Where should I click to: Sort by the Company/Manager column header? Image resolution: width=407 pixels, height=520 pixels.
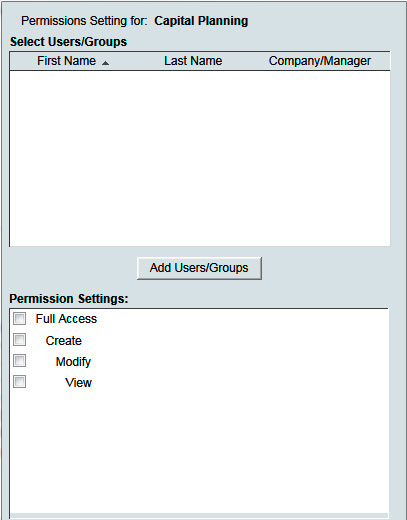320,61
